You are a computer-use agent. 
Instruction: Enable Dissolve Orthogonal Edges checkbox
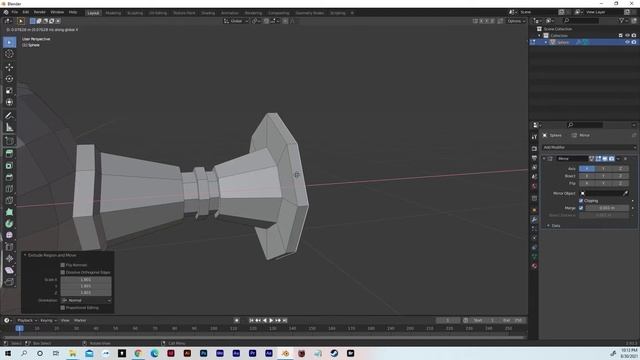pos(63,272)
